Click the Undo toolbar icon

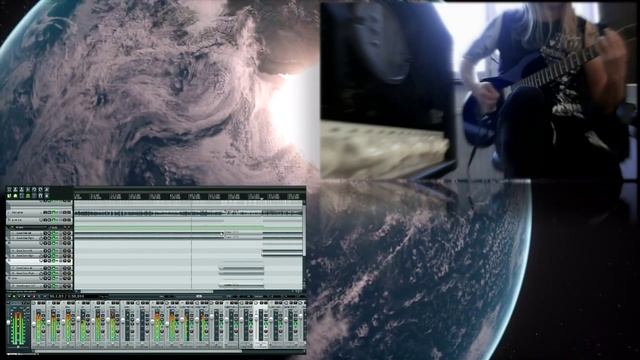point(34,189)
